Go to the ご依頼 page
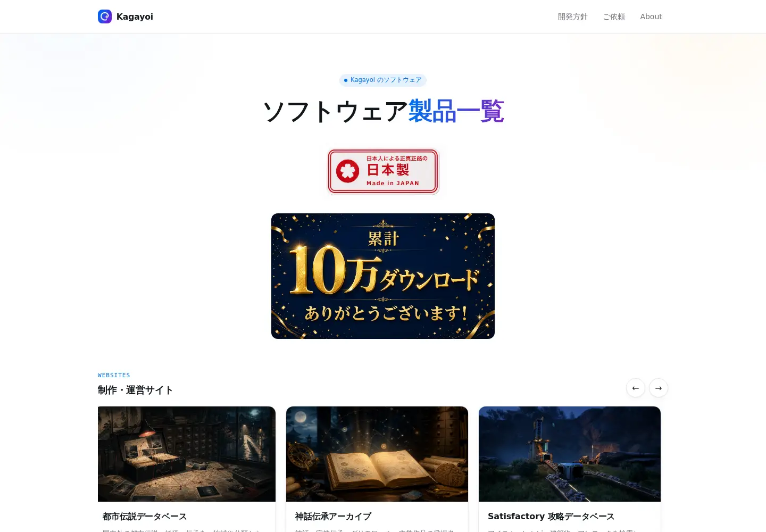The image size is (766, 532). (x=614, y=16)
